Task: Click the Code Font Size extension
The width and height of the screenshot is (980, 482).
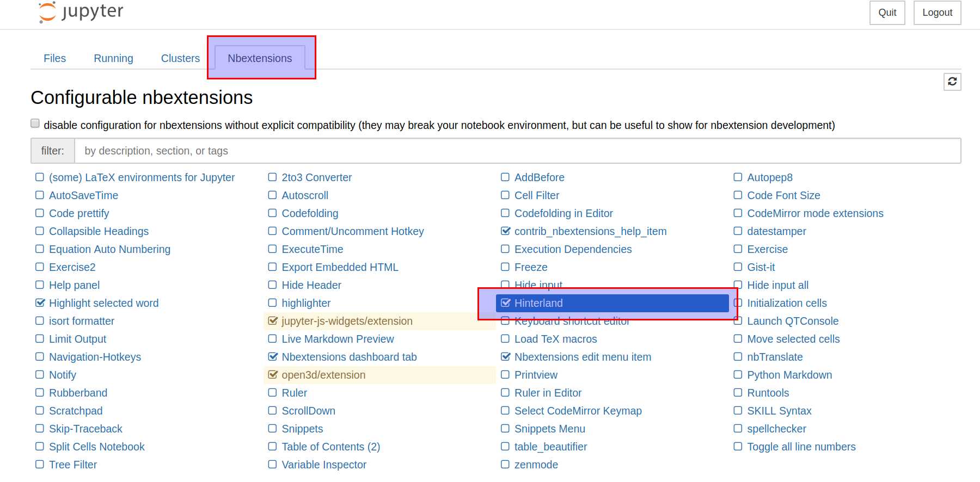Action: click(x=783, y=195)
